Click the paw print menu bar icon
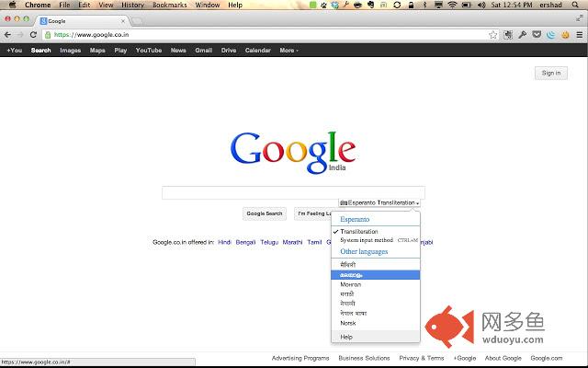Screen dimensions: 588x368 323,5
